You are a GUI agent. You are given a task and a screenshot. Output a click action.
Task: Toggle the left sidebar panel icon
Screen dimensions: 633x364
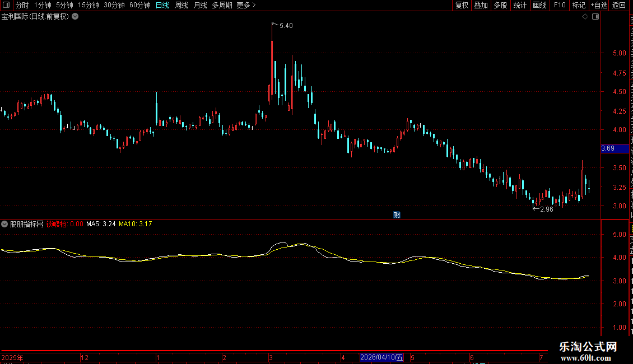click(x=6, y=5)
